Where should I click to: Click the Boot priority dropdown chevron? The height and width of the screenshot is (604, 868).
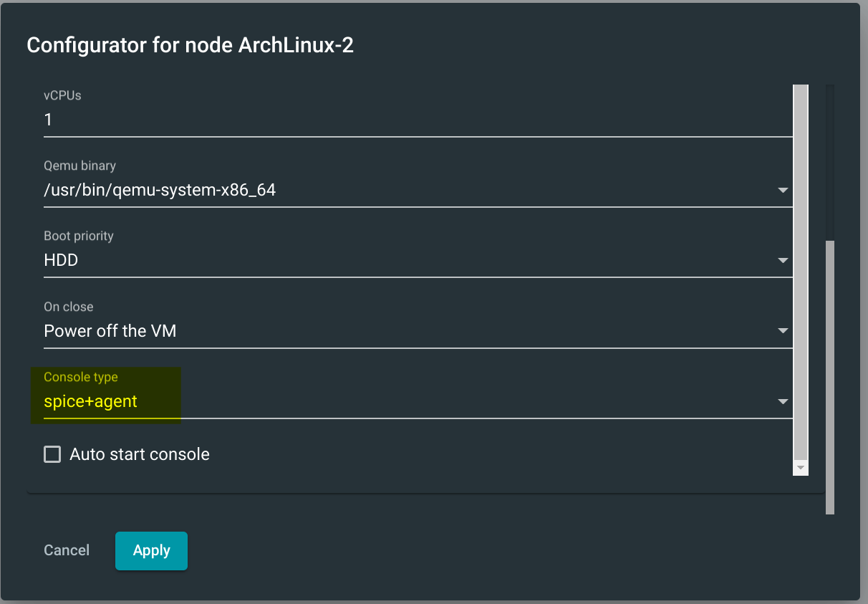coord(783,260)
